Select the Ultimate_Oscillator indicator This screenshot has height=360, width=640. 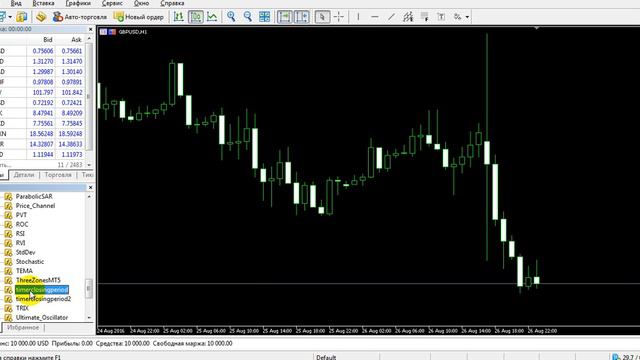tap(42, 318)
